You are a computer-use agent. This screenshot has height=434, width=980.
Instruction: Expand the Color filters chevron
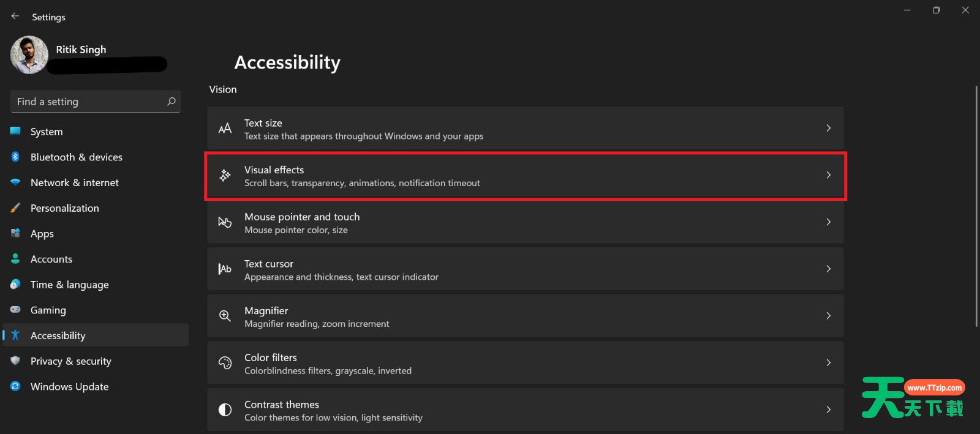[828, 363]
